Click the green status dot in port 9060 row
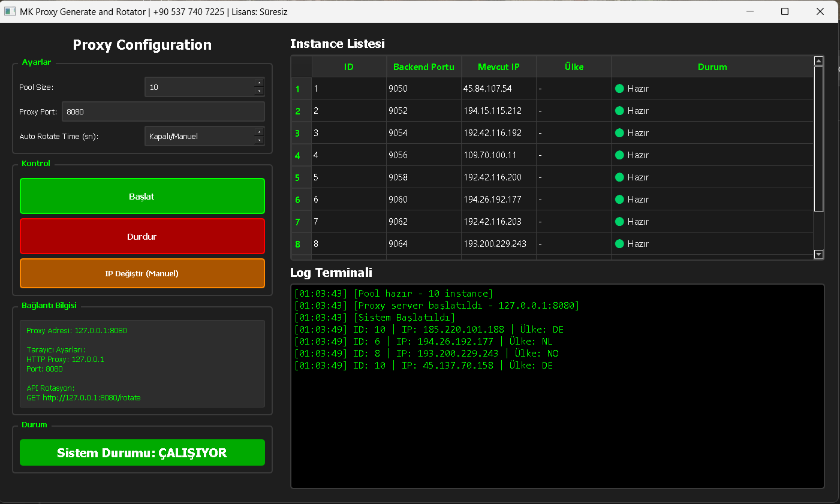840x504 pixels. click(619, 200)
